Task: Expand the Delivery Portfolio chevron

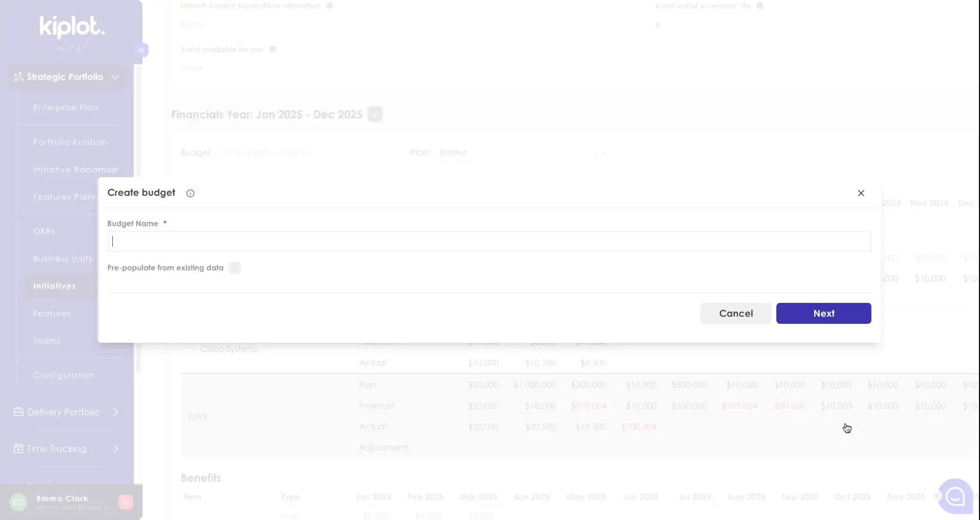Action: click(x=115, y=412)
